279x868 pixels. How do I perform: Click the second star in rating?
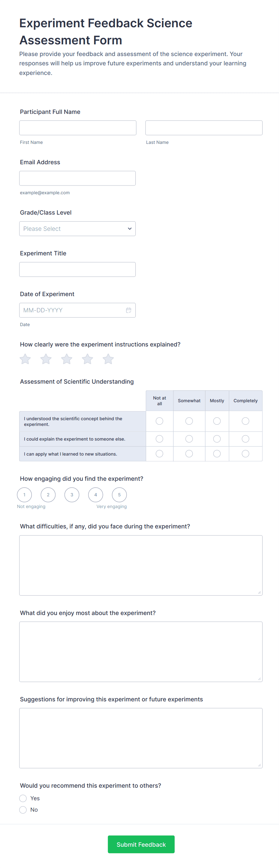[46, 359]
